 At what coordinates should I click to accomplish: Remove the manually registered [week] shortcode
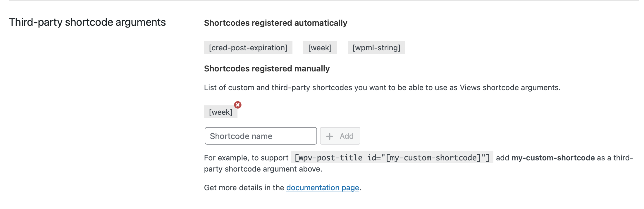click(238, 105)
